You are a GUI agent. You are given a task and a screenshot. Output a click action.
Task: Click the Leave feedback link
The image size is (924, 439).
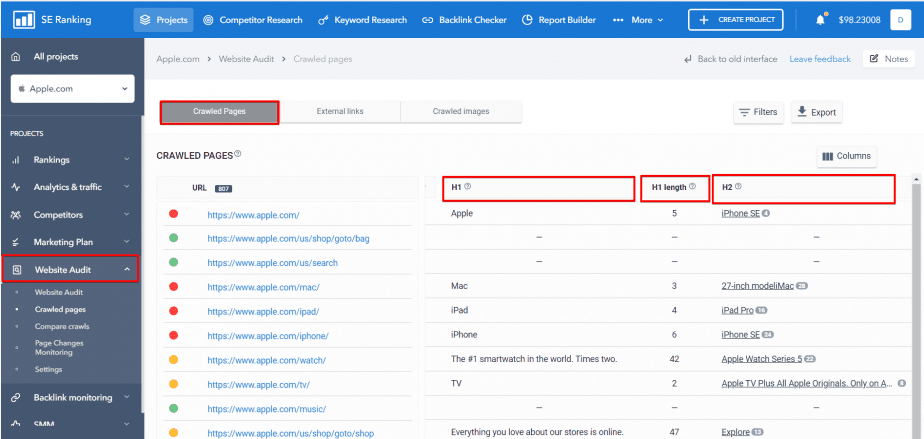[x=820, y=59]
